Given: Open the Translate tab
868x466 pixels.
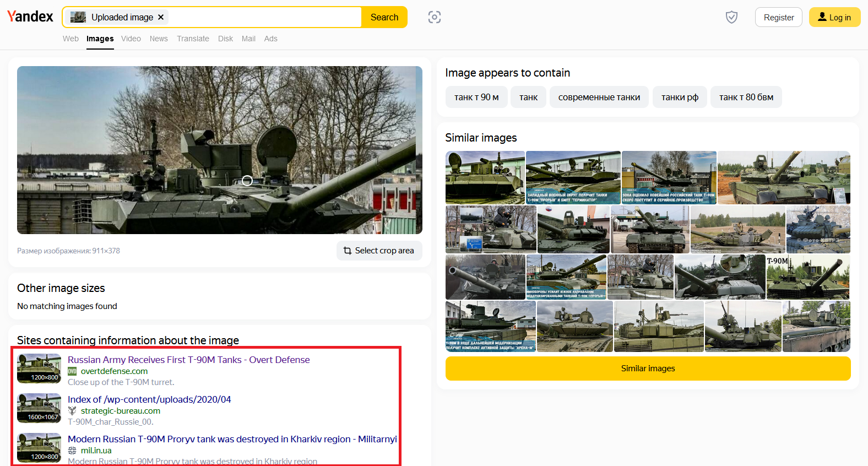Looking at the screenshot, I should click(x=193, y=39).
